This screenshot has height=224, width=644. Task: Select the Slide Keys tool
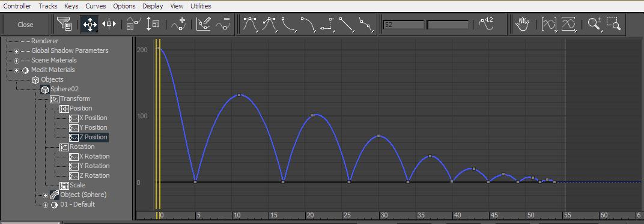(x=109, y=24)
